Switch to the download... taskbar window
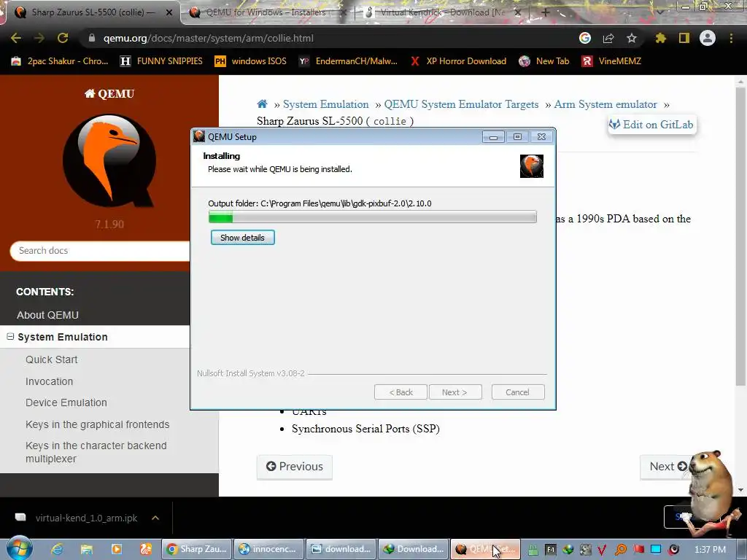747x560 pixels. (x=341, y=549)
